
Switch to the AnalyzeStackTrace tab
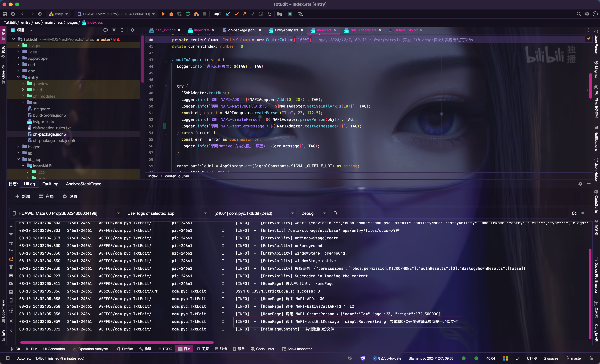(84, 184)
